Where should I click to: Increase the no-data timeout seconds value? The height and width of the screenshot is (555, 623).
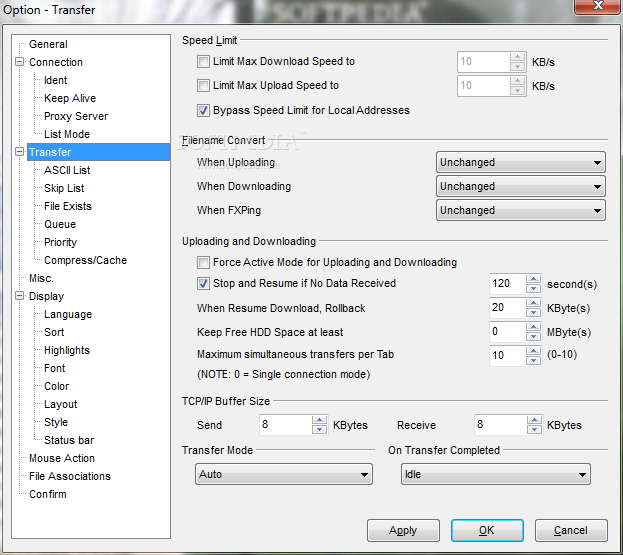[534, 278]
